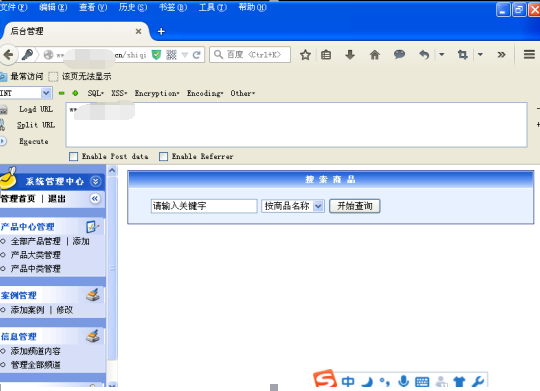Open the Other dropdown menu

pyautogui.click(x=243, y=93)
